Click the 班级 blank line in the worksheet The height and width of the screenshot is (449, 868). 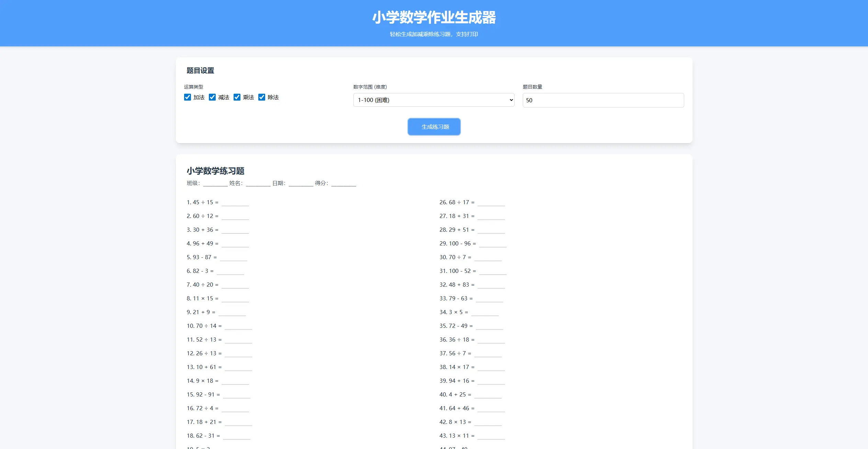pyautogui.click(x=215, y=184)
